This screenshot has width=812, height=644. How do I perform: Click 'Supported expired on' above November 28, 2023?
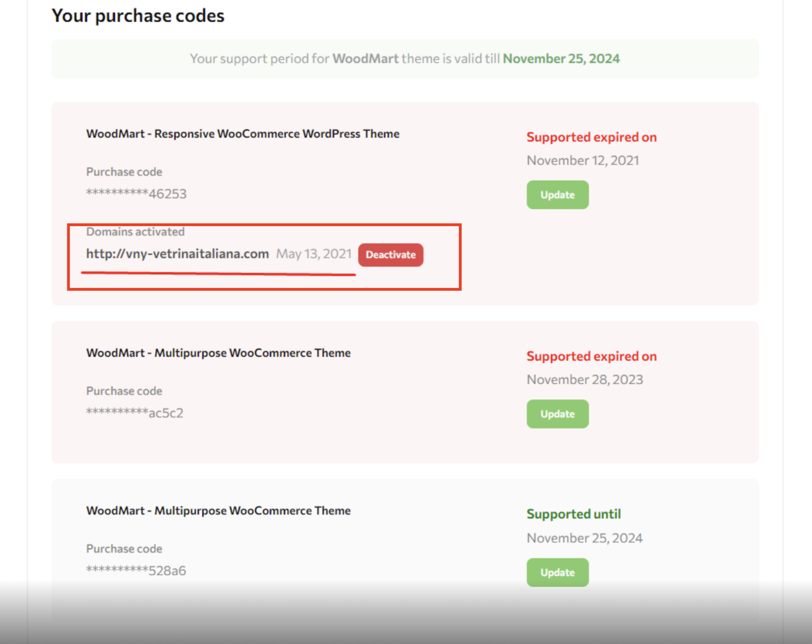(592, 357)
